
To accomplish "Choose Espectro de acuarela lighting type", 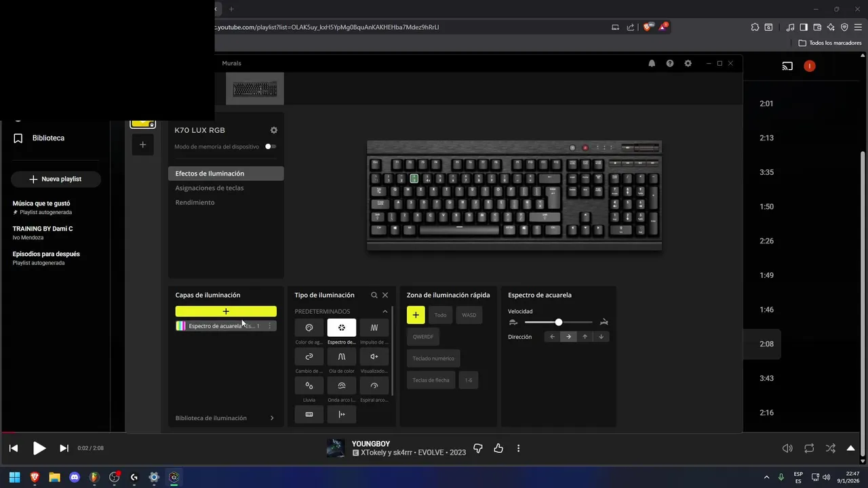I will pyautogui.click(x=342, y=328).
